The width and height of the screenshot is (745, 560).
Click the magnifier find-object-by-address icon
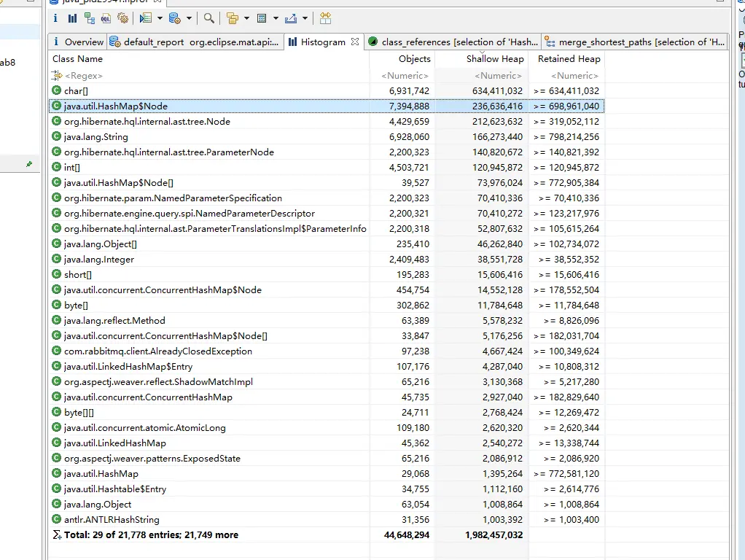point(208,18)
